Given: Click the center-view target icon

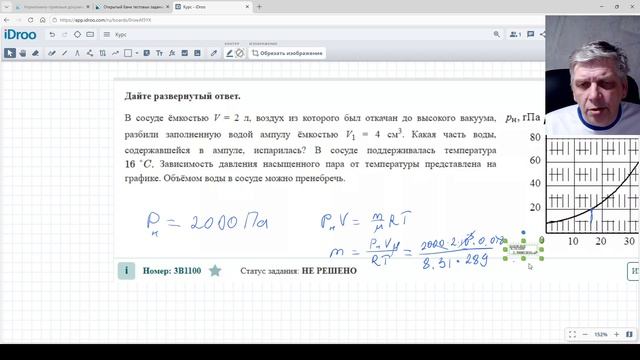Looking at the screenshot, I should click(x=77, y=35).
